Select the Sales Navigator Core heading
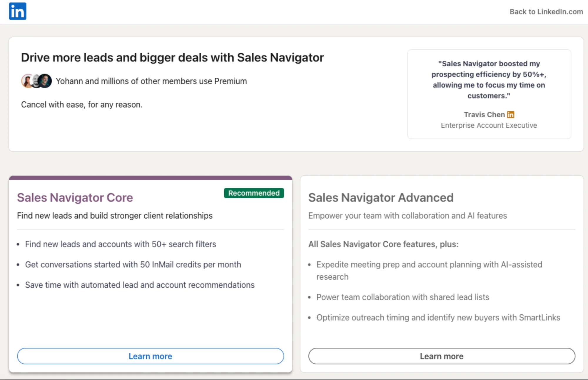The height and width of the screenshot is (380, 588). [x=75, y=198]
